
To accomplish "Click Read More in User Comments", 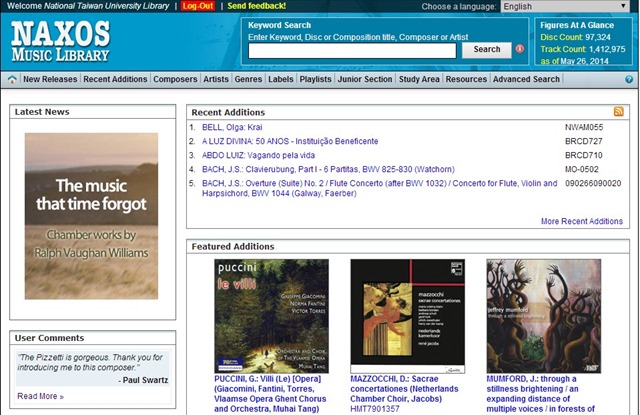I will [x=40, y=396].
